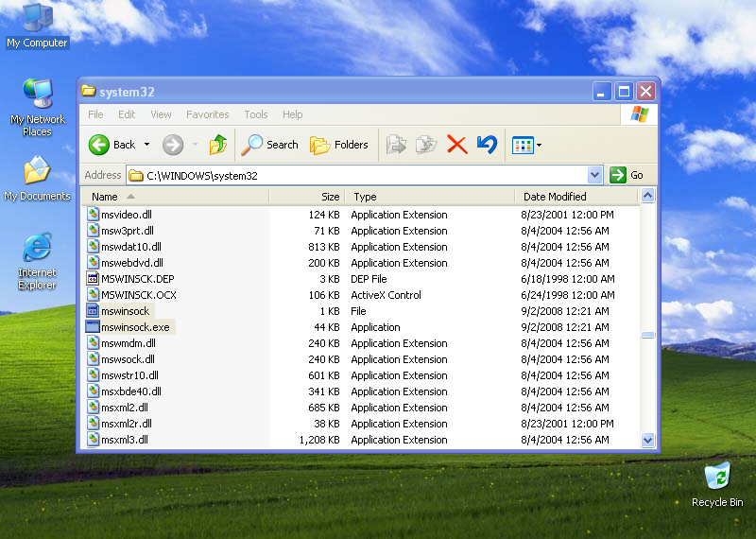Click the Windows flag logo in menu bar
The image size is (756, 539).
coord(640,114)
